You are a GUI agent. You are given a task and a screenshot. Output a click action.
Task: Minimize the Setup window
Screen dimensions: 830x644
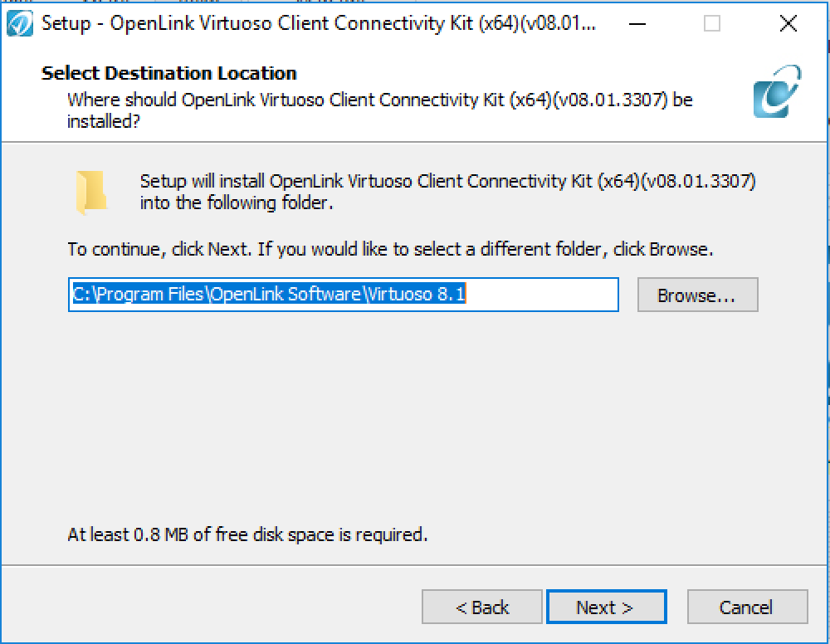(637, 23)
